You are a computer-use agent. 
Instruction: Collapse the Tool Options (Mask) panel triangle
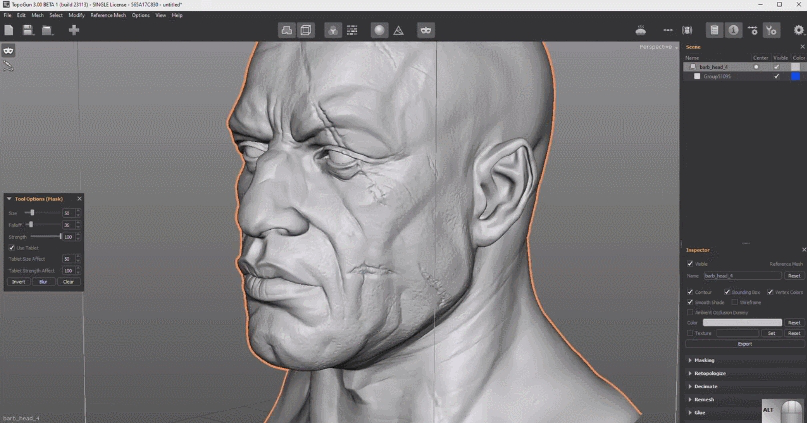9,199
